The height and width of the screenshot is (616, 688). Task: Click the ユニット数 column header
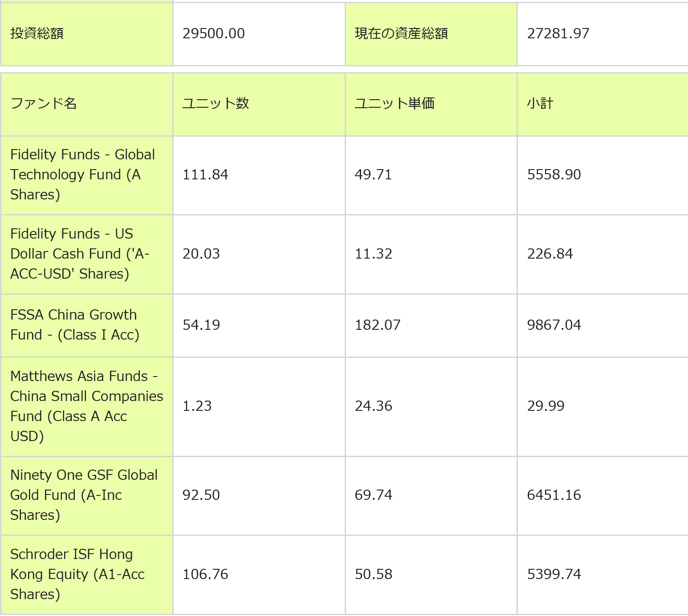pyautogui.click(x=216, y=104)
